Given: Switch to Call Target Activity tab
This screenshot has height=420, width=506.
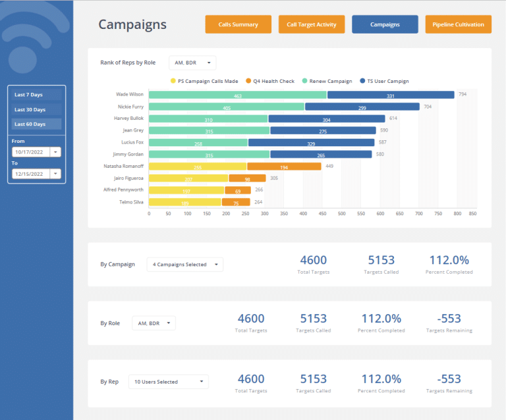Looking at the screenshot, I should (311, 24).
